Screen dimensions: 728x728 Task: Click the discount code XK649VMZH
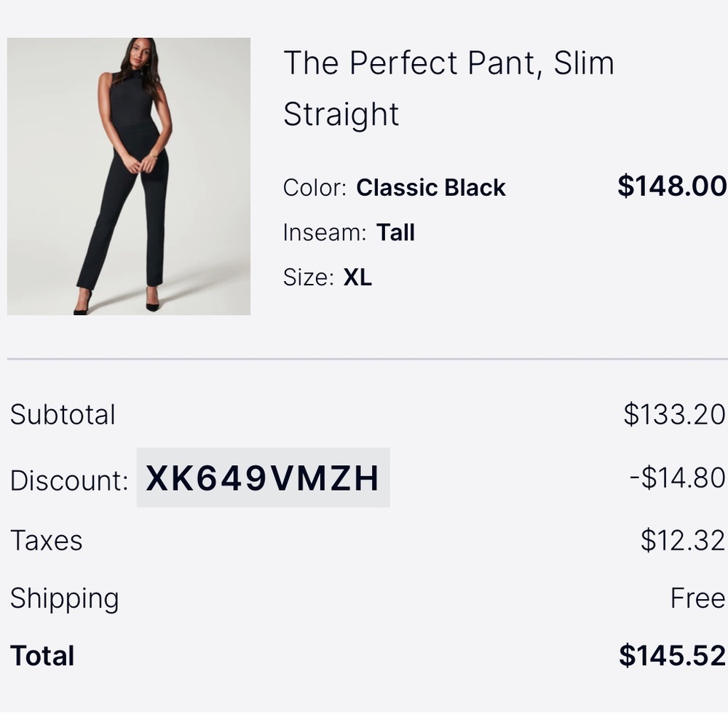point(262,478)
